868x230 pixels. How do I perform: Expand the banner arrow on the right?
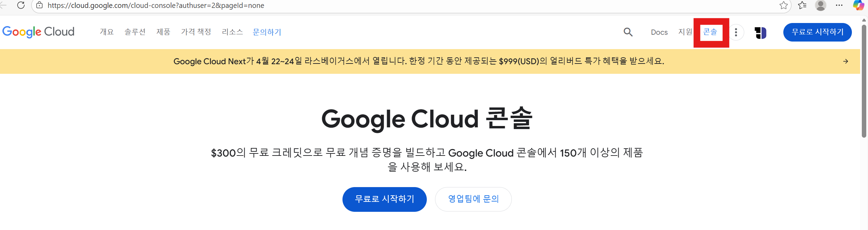pyautogui.click(x=846, y=61)
